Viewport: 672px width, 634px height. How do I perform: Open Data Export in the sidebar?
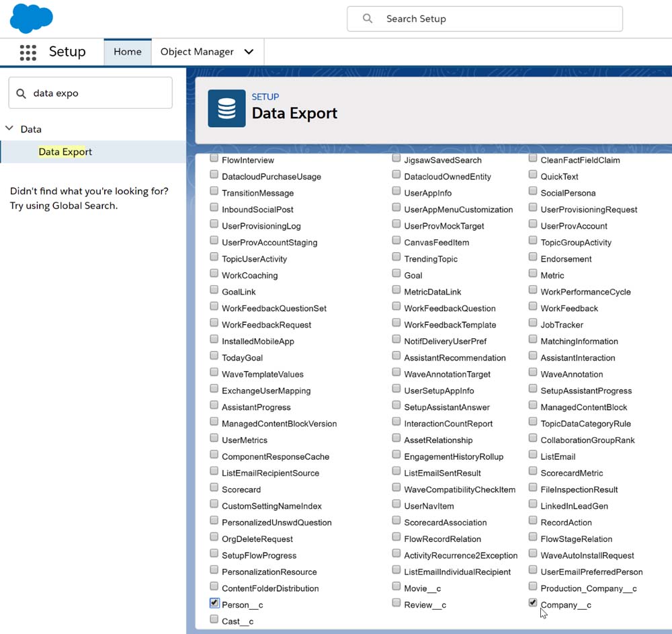[65, 152]
